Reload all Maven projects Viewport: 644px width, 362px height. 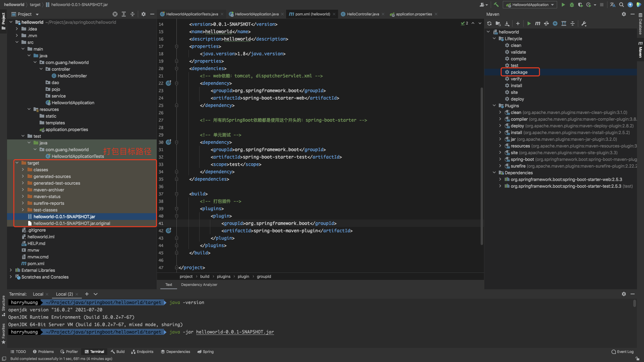pyautogui.click(x=489, y=23)
